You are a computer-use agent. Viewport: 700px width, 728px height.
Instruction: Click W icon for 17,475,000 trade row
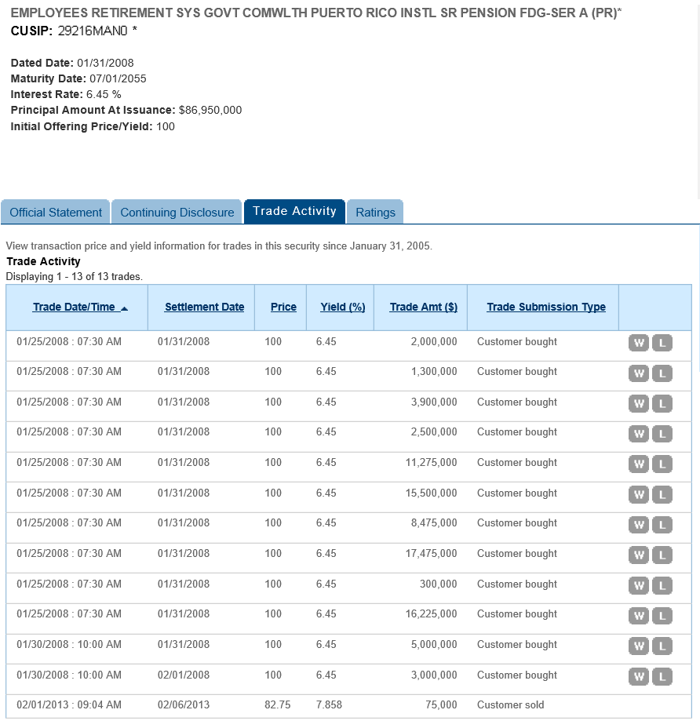point(639,555)
